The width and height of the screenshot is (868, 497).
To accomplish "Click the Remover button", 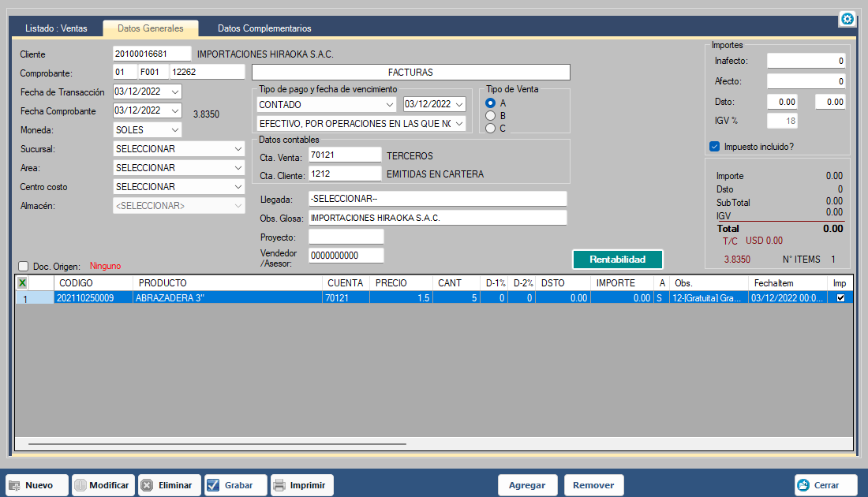I will (x=593, y=485).
